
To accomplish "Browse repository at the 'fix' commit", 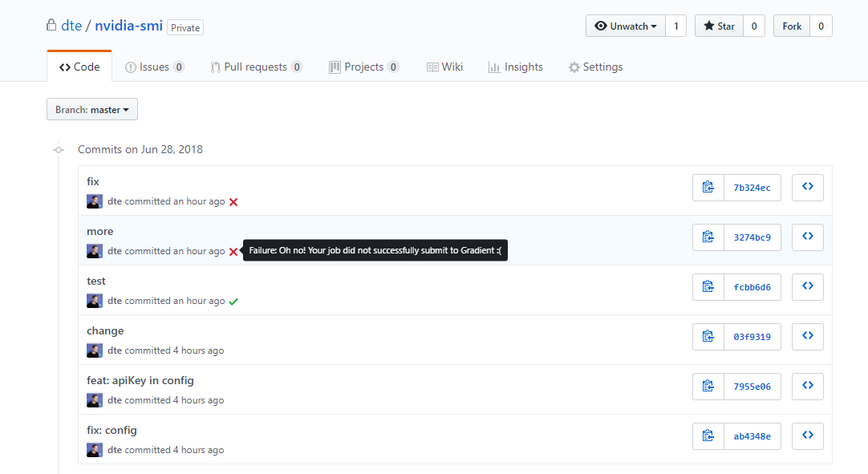I will coord(808,187).
